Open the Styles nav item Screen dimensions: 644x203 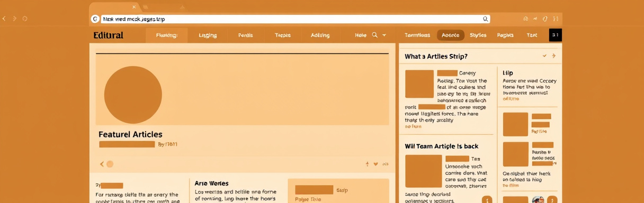coord(478,35)
